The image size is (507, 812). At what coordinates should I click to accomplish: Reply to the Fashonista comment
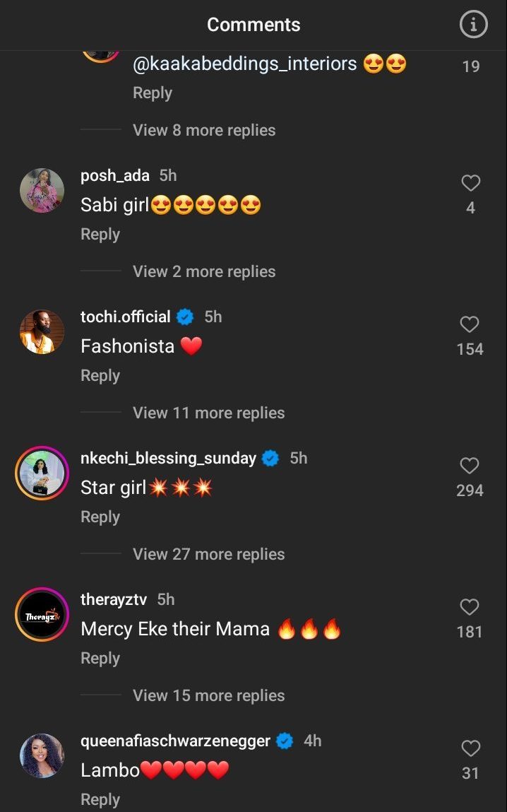[100, 375]
